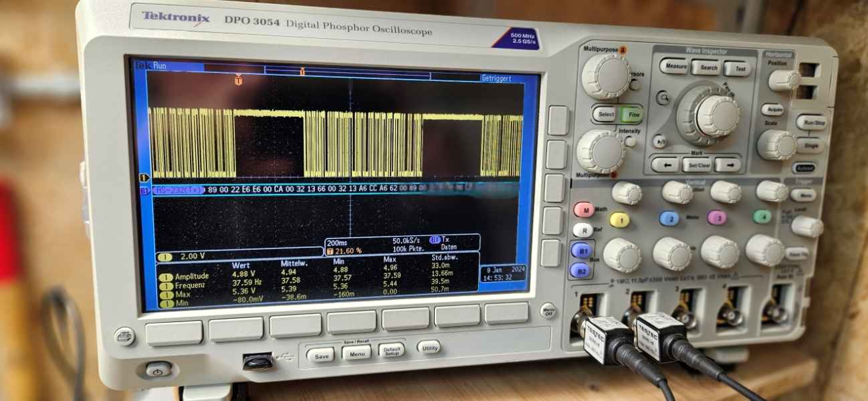The height and width of the screenshot is (401, 868).
Task: Click the Select button
Action: (x=605, y=114)
